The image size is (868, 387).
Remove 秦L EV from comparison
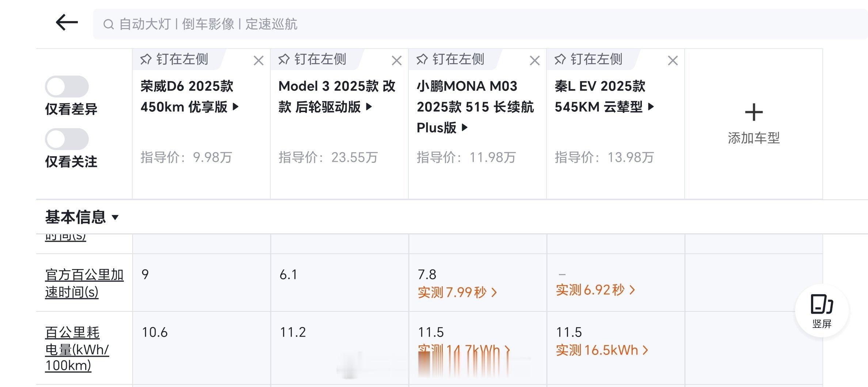(673, 61)
